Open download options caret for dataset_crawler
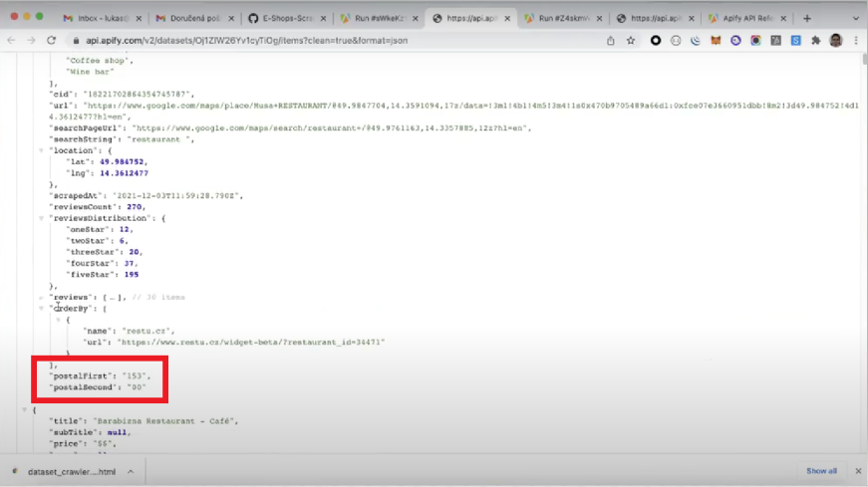The height and width of the screenshot is (487, 868). [x=131, y=471]
